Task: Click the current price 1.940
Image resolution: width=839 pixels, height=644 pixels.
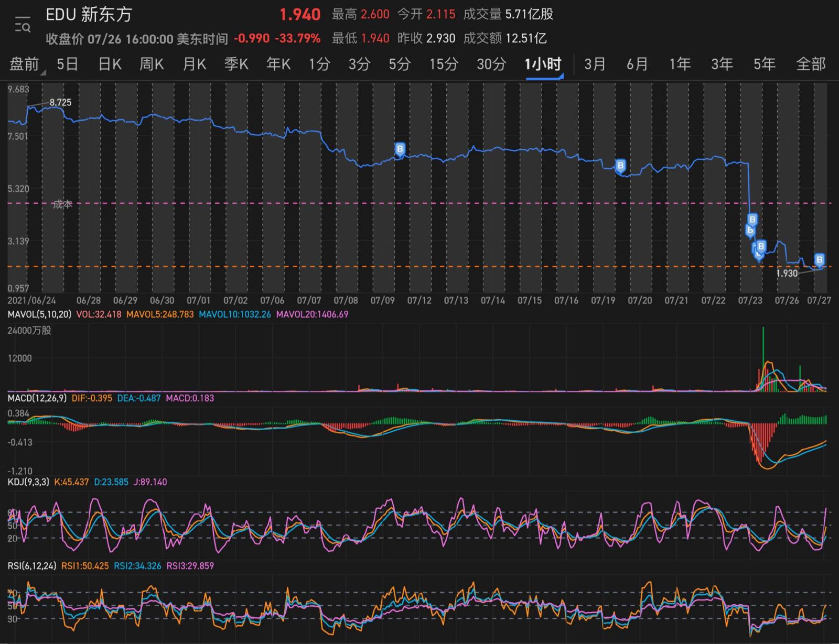Action: pyautogui.click(x=300, y=15)
